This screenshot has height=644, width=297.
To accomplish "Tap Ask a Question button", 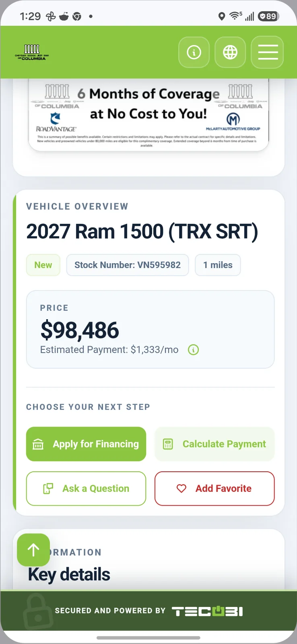I will coord(86,488).
